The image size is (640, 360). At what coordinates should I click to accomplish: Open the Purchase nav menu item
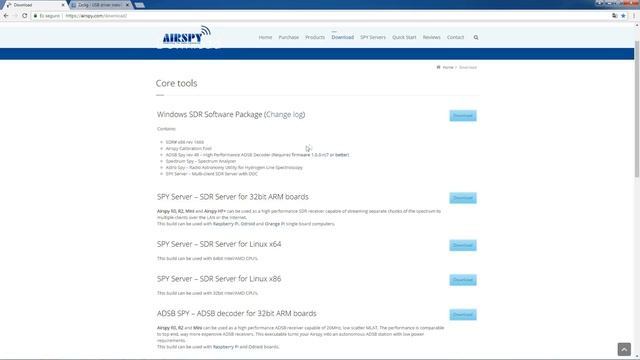[x=289, y=37]
